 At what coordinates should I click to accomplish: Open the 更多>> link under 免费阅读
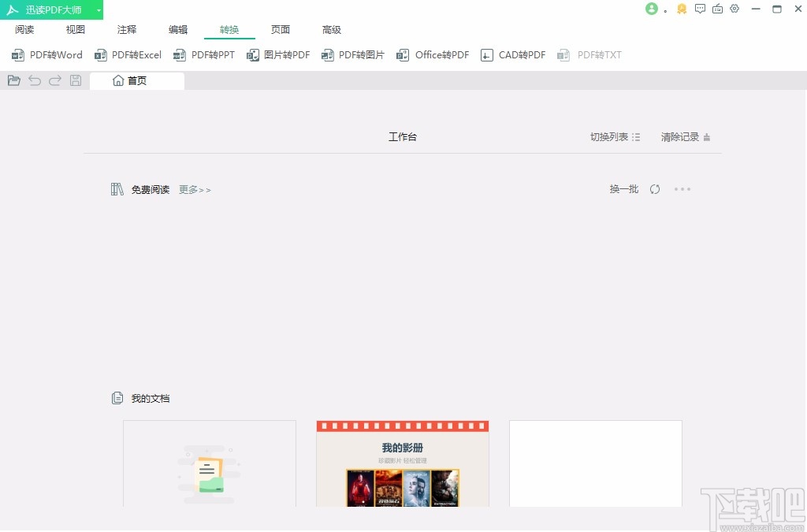(x=194, y=189)
